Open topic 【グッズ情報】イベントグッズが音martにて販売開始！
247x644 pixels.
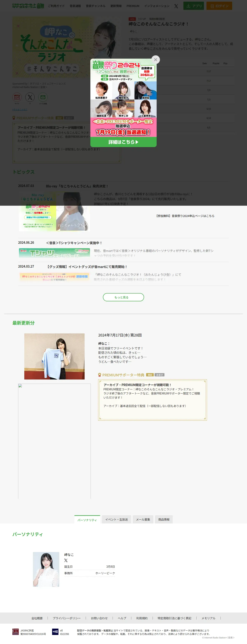[87, 267]
